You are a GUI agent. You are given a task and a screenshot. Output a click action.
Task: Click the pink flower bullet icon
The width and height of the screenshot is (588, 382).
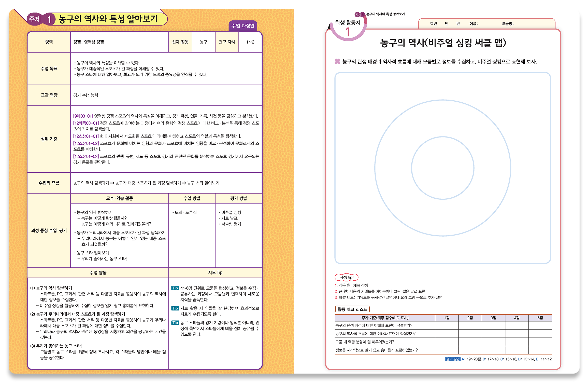point(337,61)
